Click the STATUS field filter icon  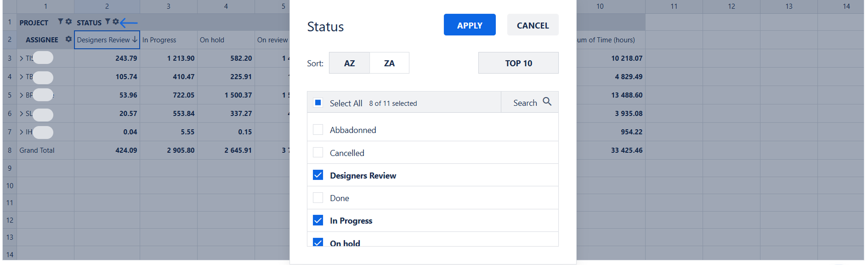tap(108, 22)
